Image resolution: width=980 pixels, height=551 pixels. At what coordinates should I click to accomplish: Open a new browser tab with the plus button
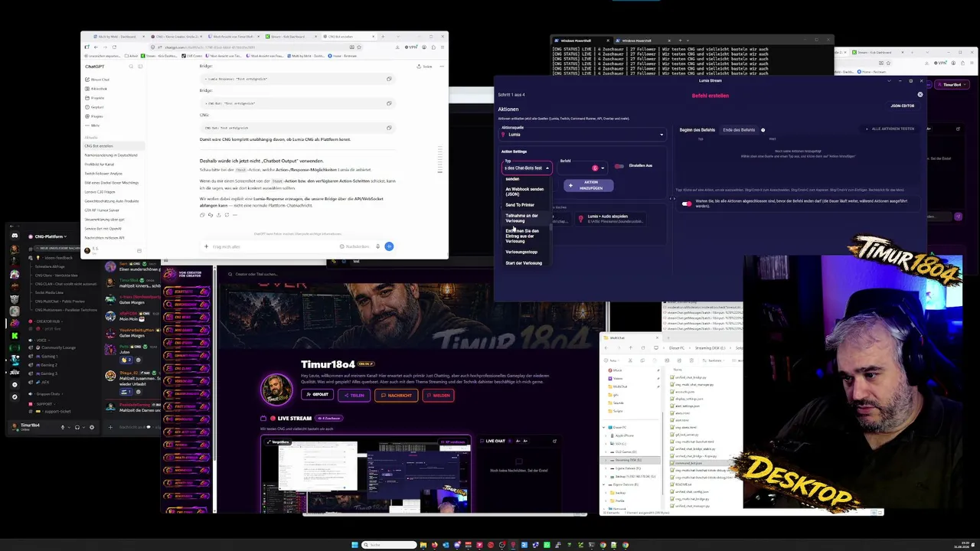[x=383, y=36]
